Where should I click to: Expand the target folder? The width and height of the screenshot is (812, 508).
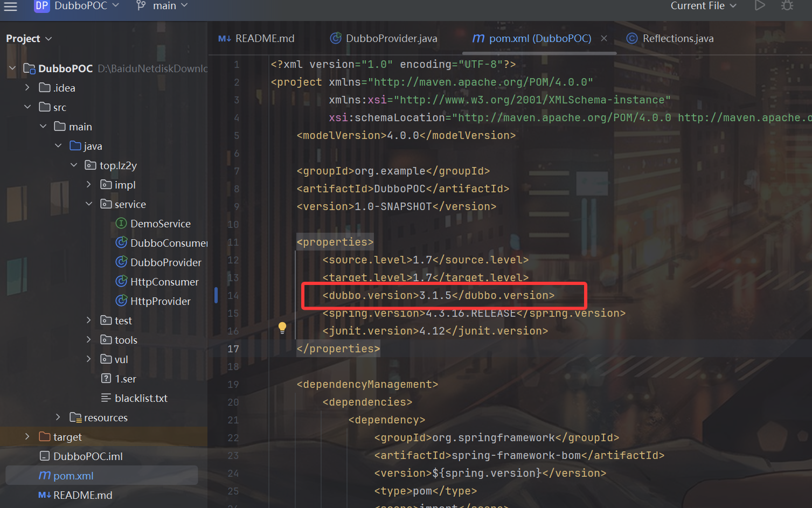[x=27, y=437]
